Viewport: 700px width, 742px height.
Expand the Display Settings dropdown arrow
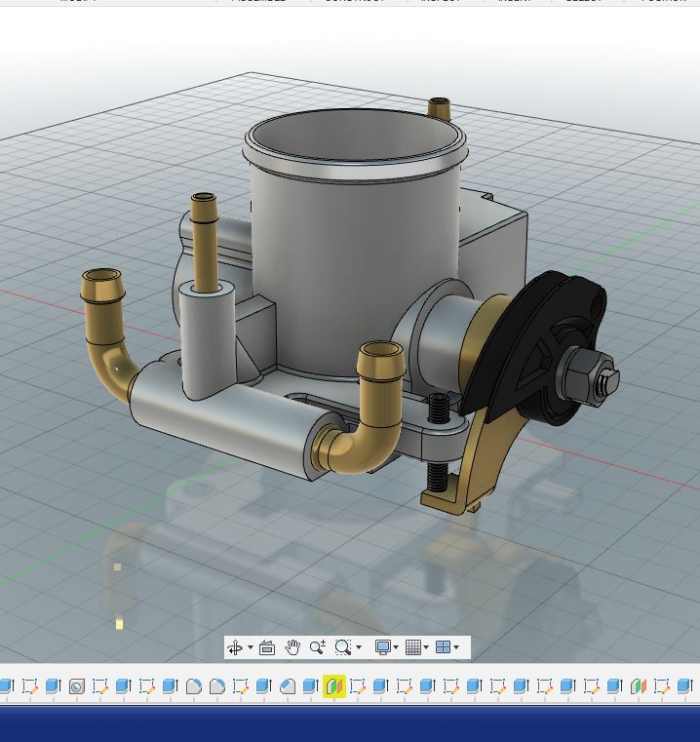[x=396, y=646]
